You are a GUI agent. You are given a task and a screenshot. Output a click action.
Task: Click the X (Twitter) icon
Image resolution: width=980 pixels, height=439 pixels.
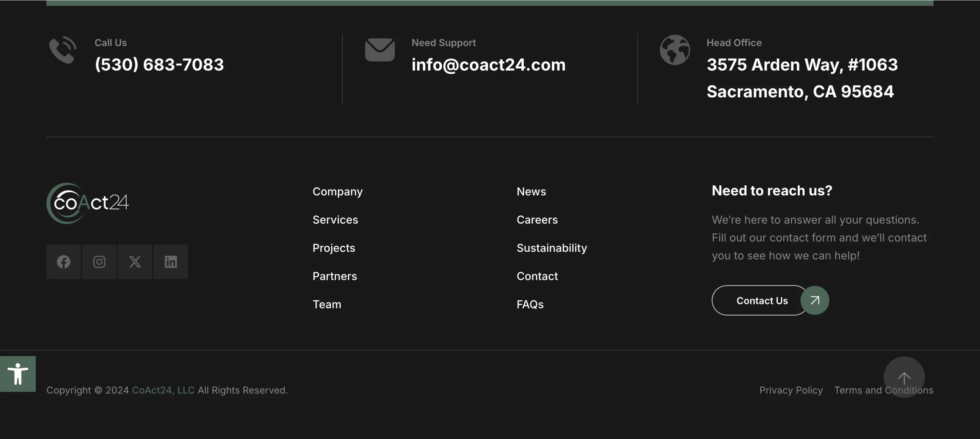point(135,262)
